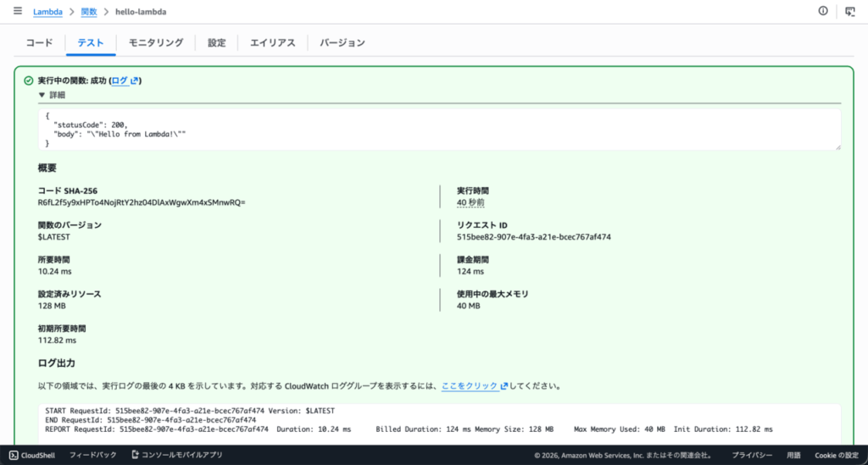Open Cookie の設定 in the footer
This screenshot has width=868, height=465.
point(837,455)
